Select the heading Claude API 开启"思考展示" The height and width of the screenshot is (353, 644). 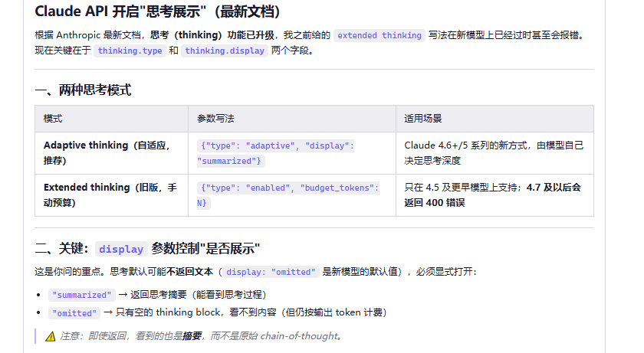coord(157,11)
